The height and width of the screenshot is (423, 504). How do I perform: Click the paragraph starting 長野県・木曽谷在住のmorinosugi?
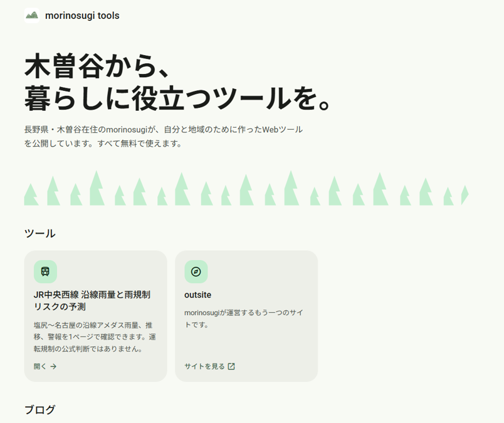point(164,136)
